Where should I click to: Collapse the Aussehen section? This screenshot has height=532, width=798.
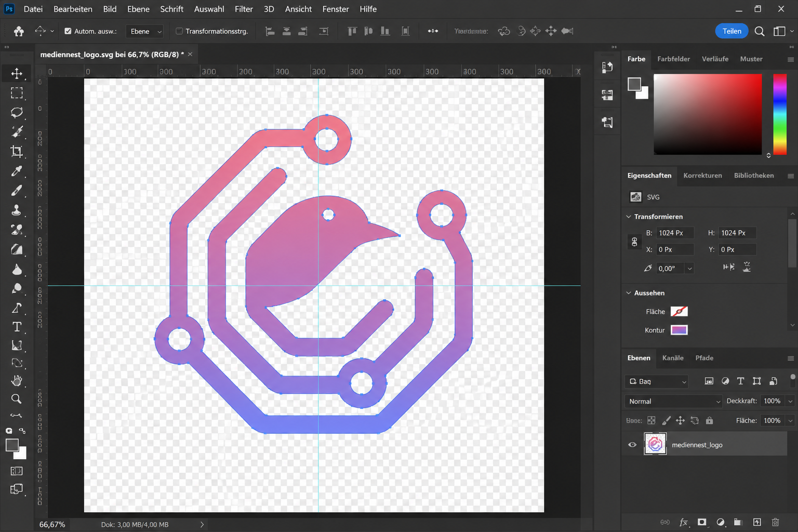(x=629, y=293)
